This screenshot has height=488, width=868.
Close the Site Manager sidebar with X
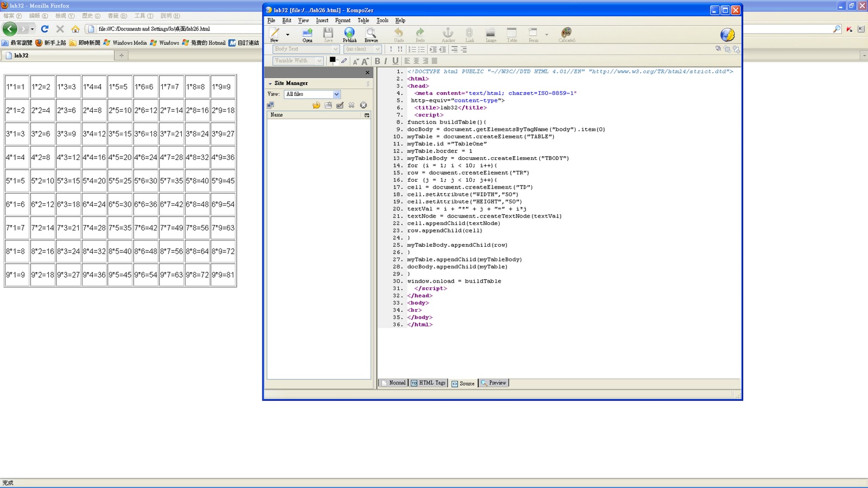pos(367,73)
